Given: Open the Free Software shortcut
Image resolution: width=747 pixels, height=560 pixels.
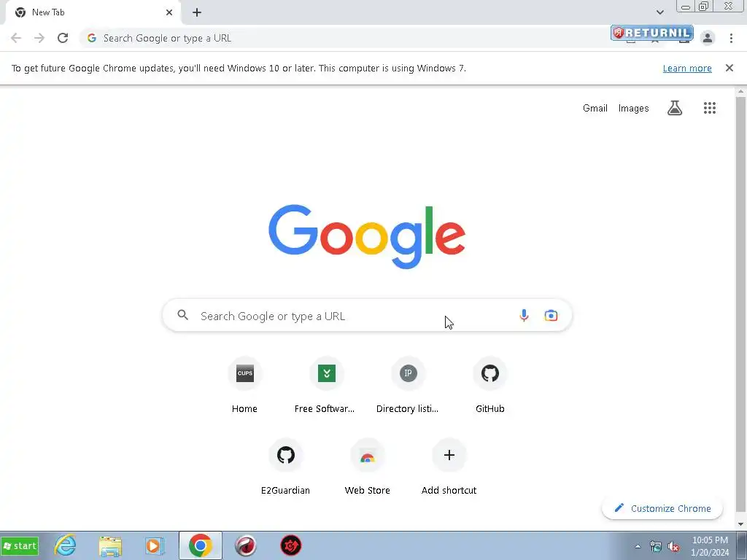Looking at the screenshot, I should coord(326,385).
